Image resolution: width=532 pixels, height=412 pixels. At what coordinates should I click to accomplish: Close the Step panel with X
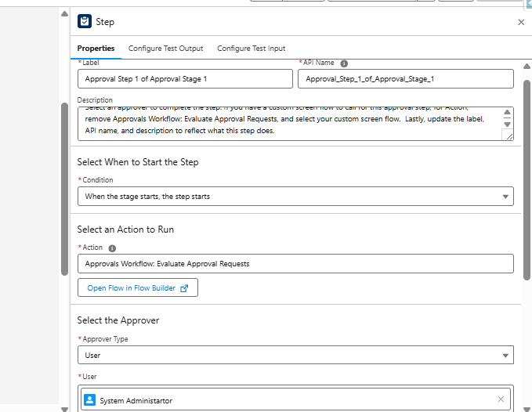pyautogui.click(x=521, y=23)
